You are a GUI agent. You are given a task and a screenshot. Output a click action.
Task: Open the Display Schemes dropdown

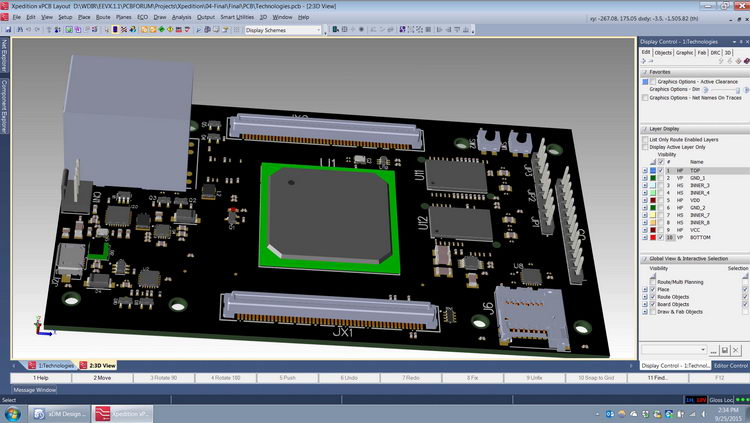280,30
